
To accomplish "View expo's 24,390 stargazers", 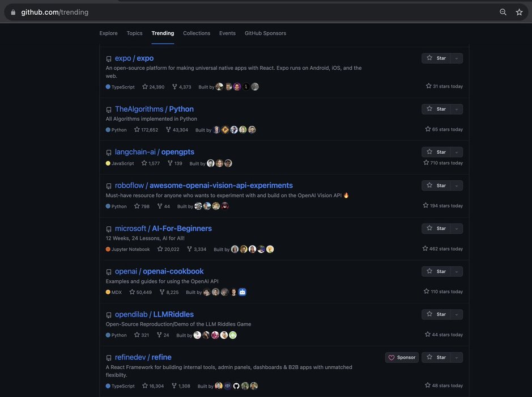I will pyautogui.click(x=154, y=87).
